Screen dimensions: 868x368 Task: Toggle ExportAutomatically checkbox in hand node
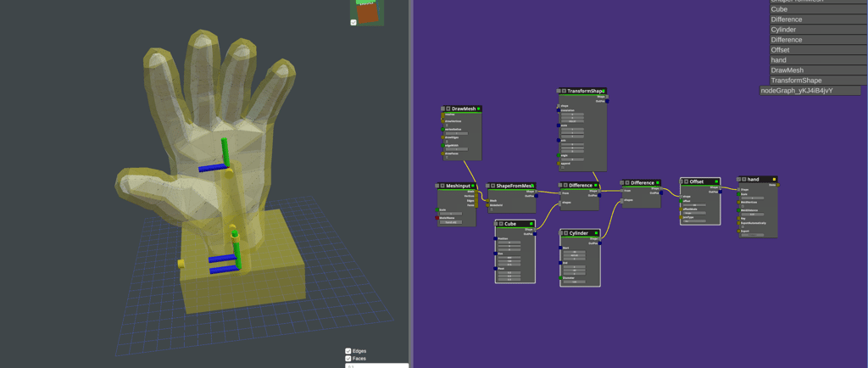tap(743, 227)
